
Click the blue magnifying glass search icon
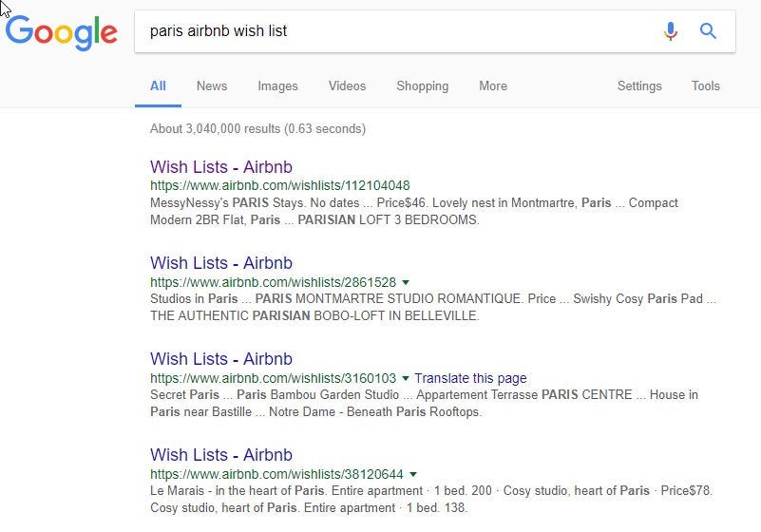708,31
